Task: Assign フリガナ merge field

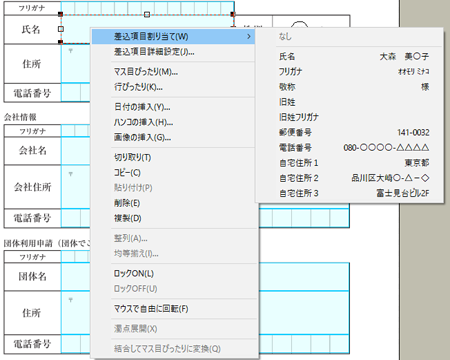Action: (x=349, y=72)
